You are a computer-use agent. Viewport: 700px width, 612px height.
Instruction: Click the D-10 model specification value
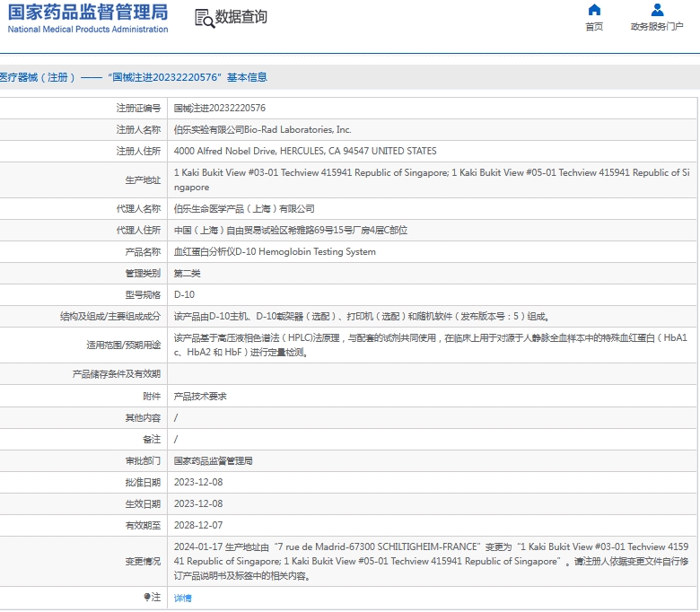pyautogui.click(x=184, y=294)
